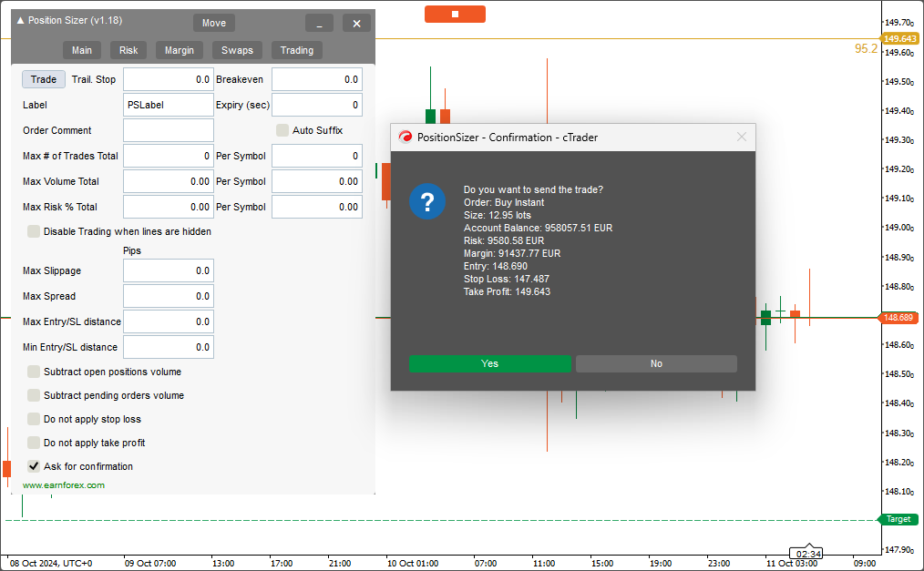Click the Max Slippage pips field

169,270
